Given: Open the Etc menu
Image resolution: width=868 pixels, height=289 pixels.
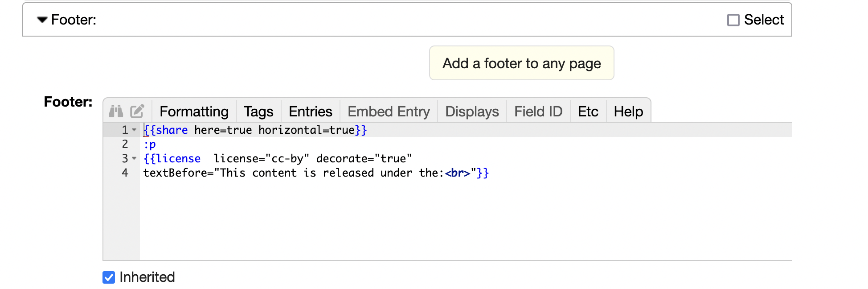Looking at the screenshot, I should coord(588,111).
